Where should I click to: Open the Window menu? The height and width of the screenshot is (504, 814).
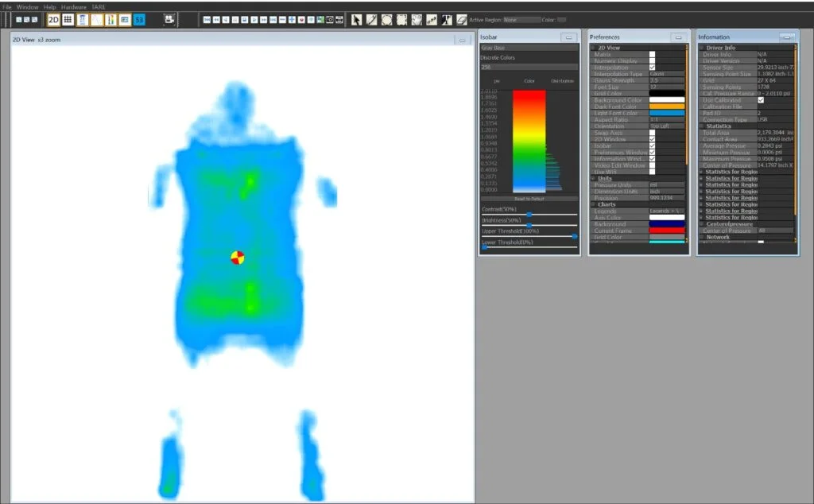28,6
